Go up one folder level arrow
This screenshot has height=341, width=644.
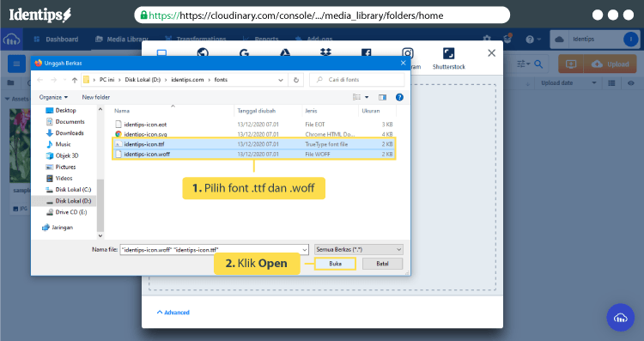[x=75, y=80]
